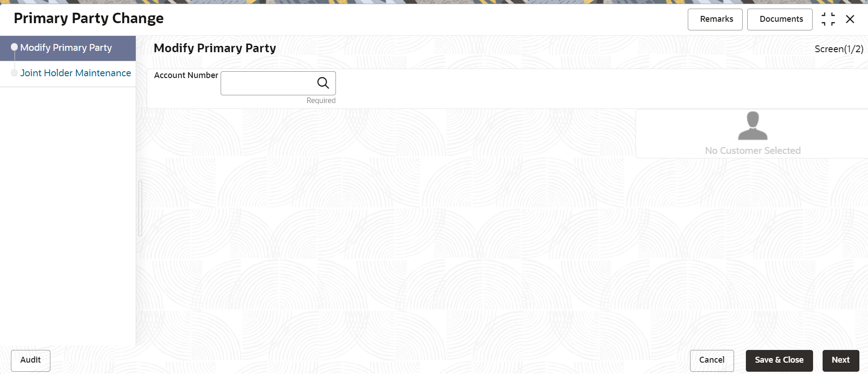Click the restore-down screen size icon
The image size is (868, 374).
[x=828, y=19]
